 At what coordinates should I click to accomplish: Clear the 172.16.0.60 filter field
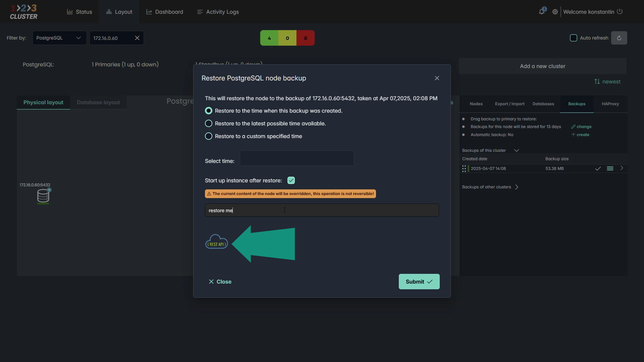[137, 38]
